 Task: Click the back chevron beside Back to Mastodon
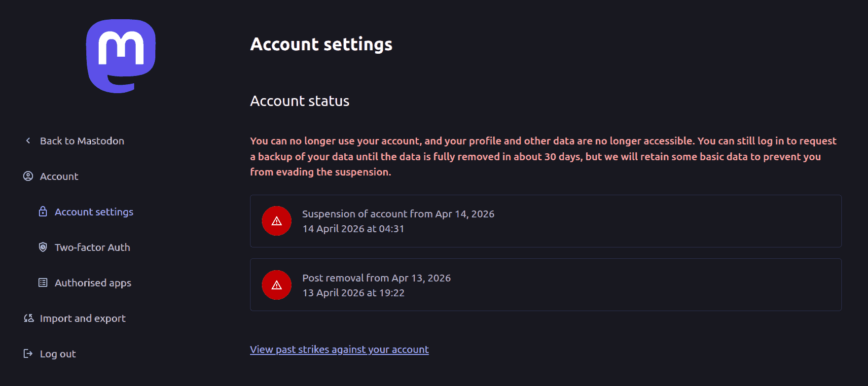[x=28, y=141]
